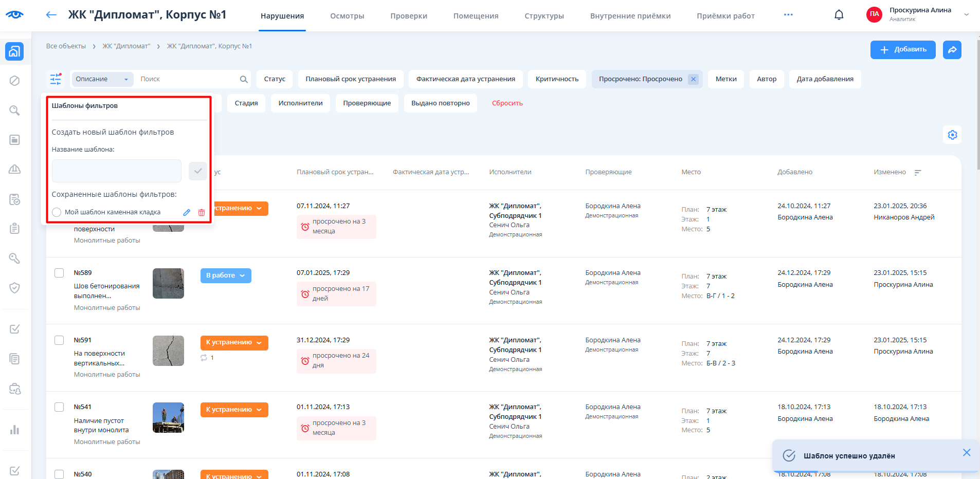Open the 'Помещения' tab
The width and height of the screenshot is (980, 479).
tap(476, 16)
